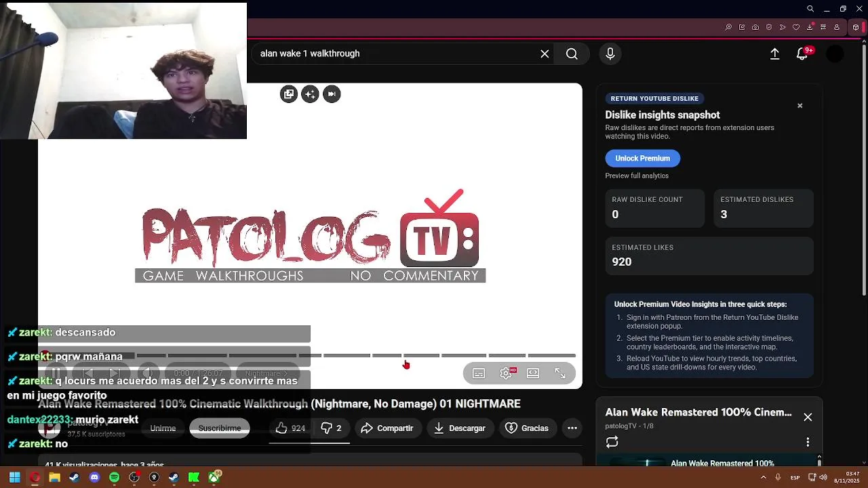Click the Raw Dislike Count card
The width and height of the screenshot is (868, 488).
(x=655, y=208)
